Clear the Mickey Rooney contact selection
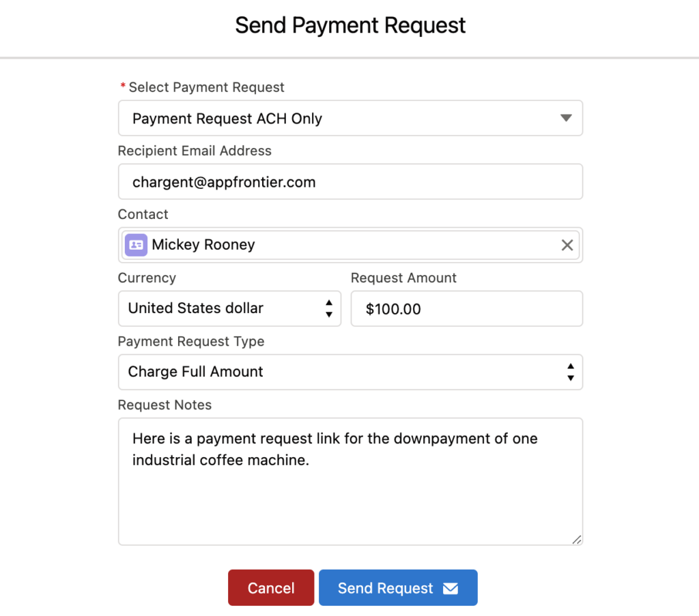This screenshot has width=699, height=616. point(567,245)
